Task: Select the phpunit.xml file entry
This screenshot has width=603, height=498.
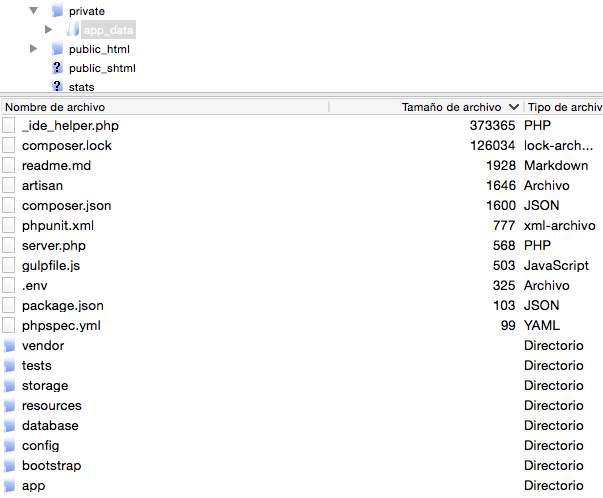Action: point(57,226)
